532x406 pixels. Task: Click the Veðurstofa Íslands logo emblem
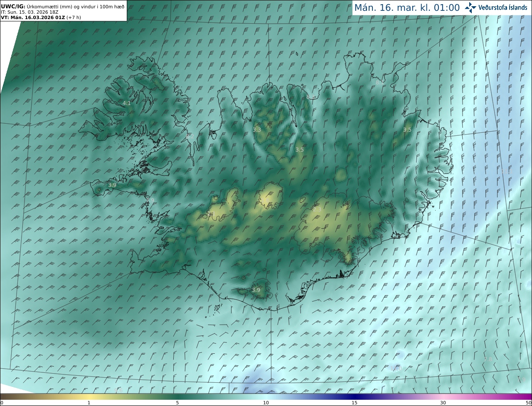(470, 7)
